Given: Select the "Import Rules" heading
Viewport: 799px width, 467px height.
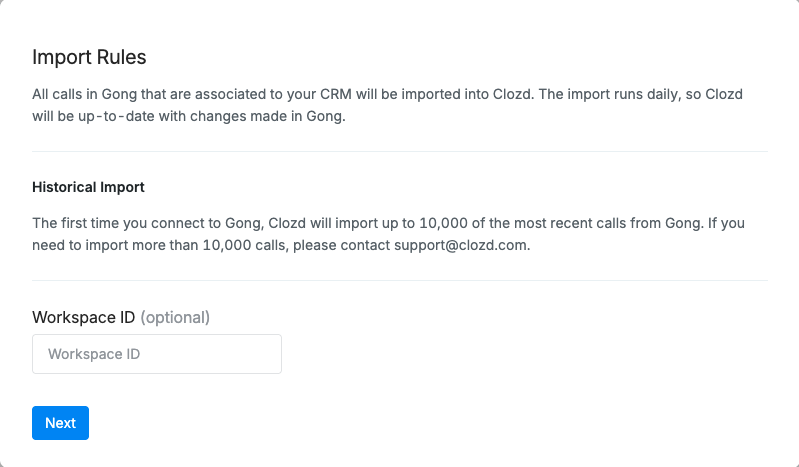Looking at the screenshot, I should [89, 57].
